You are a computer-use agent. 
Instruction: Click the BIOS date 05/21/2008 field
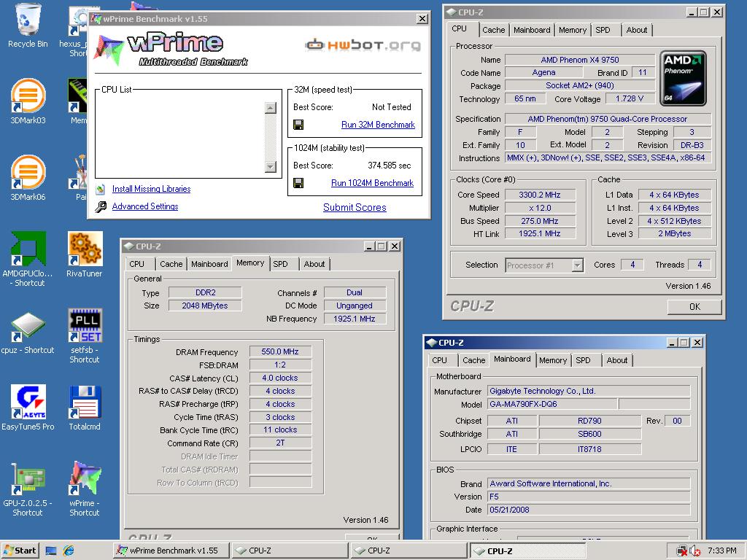click(x=589, y=510)
